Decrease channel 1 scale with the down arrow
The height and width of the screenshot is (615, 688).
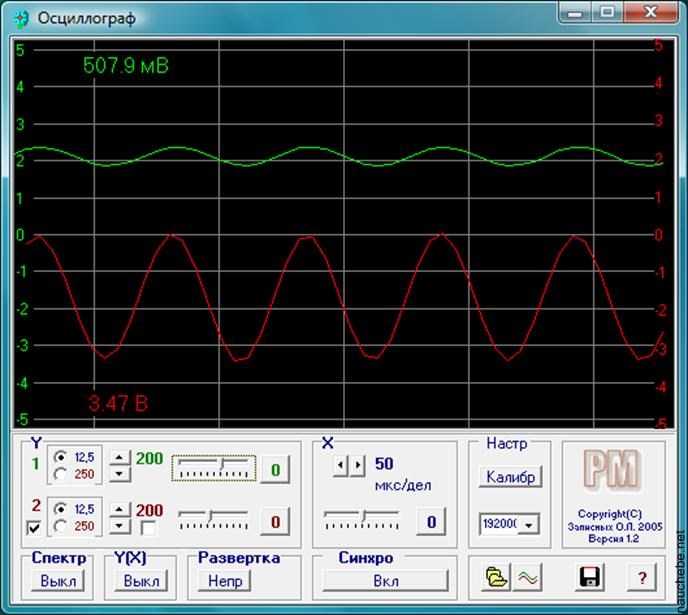(x=120, y=474)
